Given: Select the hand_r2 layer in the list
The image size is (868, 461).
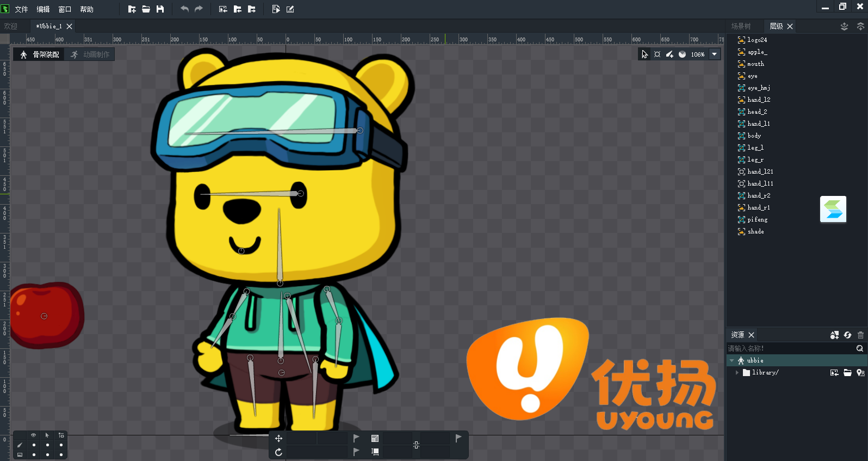Looking at the screenshot, I should coord(758,195).
